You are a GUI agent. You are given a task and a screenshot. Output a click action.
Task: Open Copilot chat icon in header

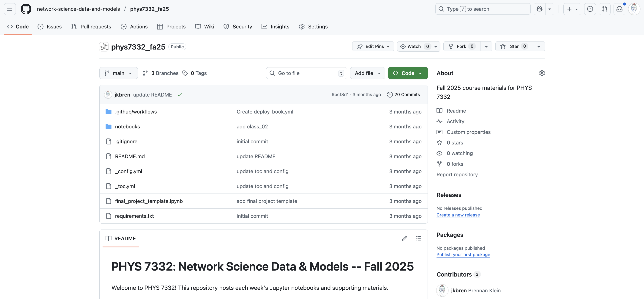[540, 9]
